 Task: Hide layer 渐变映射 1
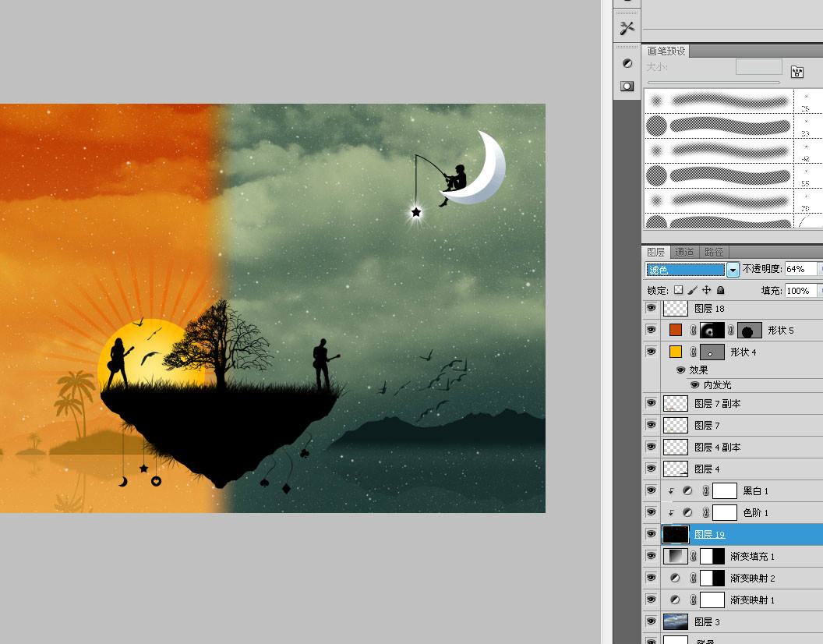point(651,600)
